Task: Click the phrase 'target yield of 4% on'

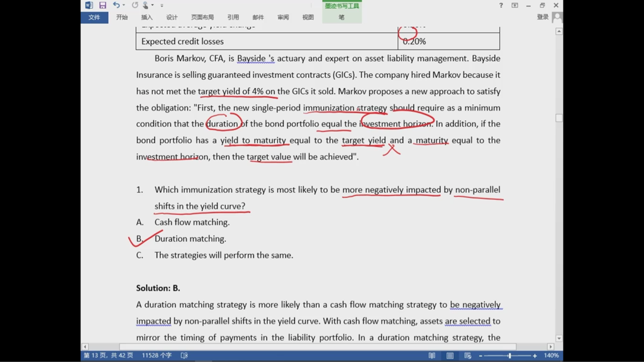Action: coord(236,91)
